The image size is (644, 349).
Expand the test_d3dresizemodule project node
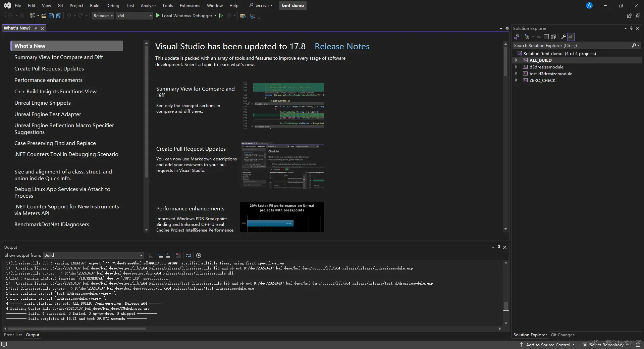[516, 73]
